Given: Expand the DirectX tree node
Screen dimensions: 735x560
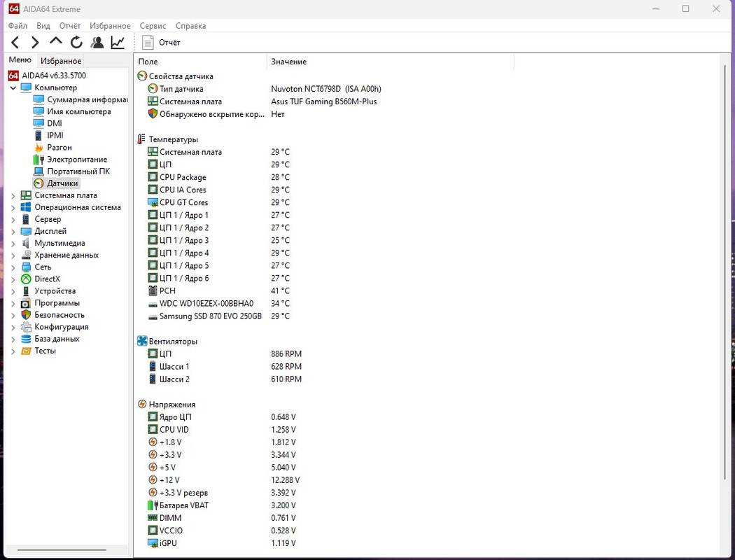Looking at the screenshot, I should [13, 279].
